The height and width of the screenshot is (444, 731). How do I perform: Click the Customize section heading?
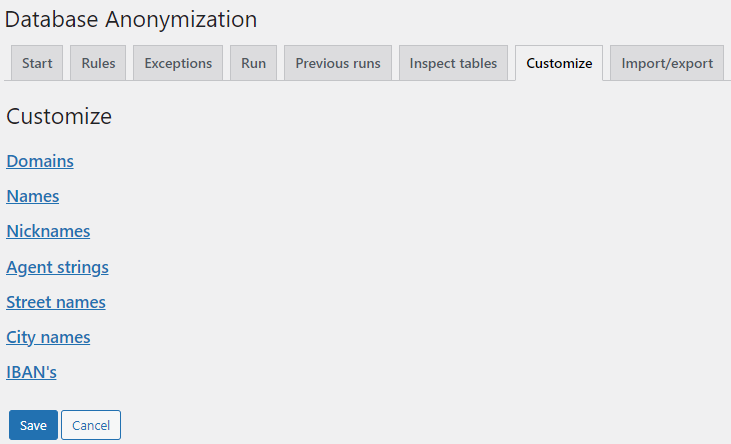[x=59, y=116]
